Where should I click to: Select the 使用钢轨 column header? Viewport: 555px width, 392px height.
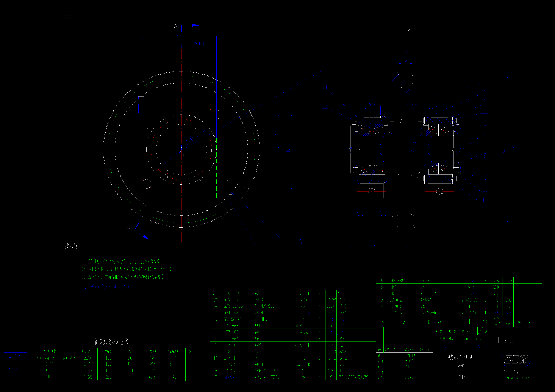[50, 351]
